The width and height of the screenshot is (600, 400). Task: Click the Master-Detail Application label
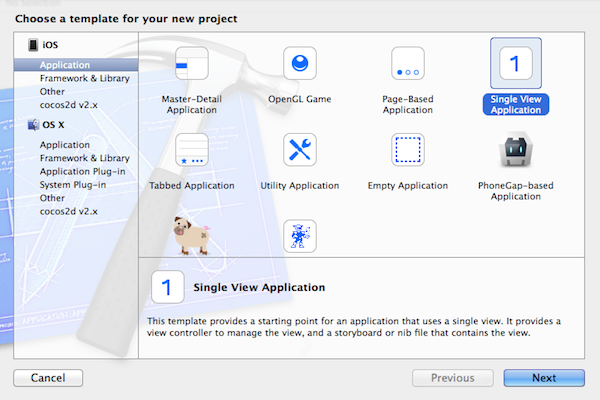click(192, 104)
